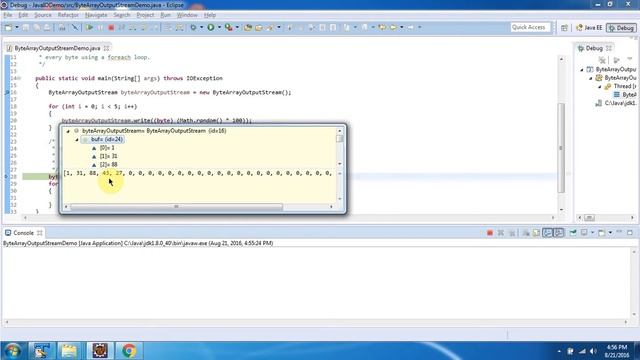Click the Open Console icon
640x360 pixels.
point(602,233)
